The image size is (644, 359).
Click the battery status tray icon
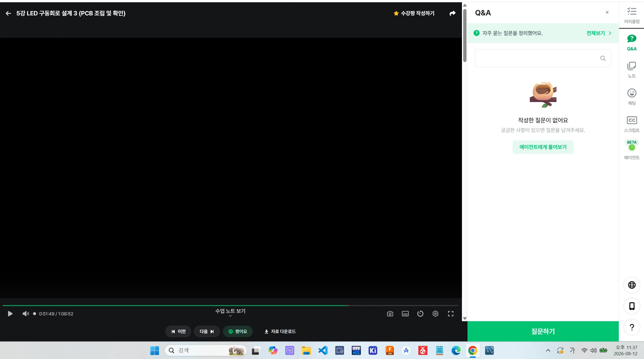(x=603, y=350)
